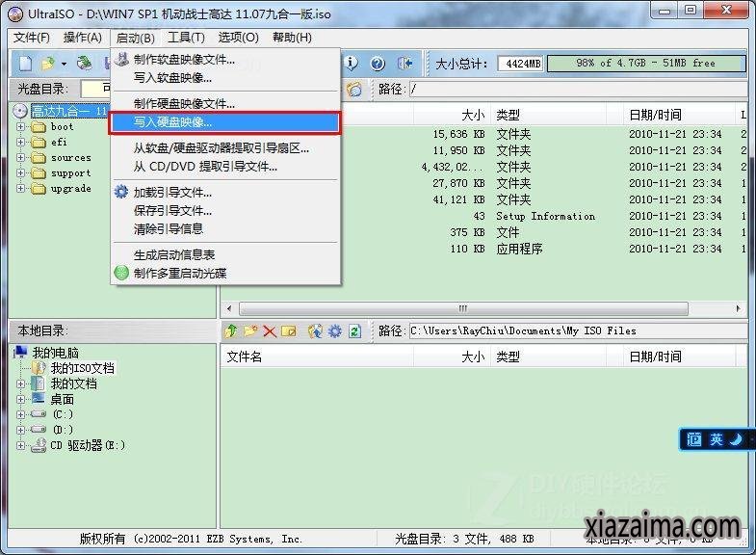This screenshot has width=756, height=555.
Task: Select the sources folder in disc tree
Action: pos(71,158)
